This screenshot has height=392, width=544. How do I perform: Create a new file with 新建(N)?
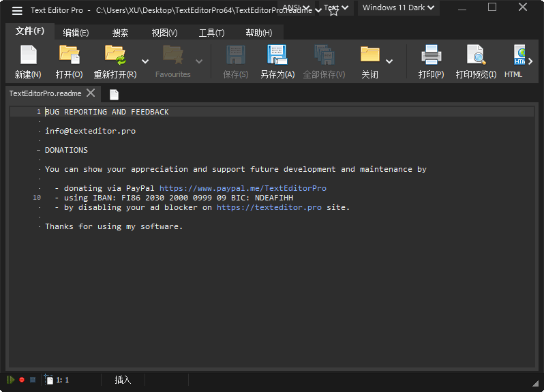click(x=28, y=62)
